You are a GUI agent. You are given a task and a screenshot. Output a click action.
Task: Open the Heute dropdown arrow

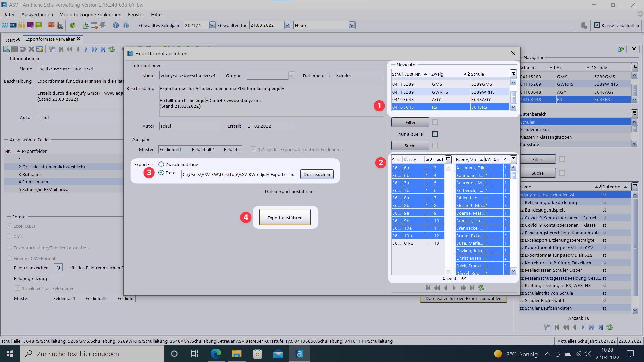pos(352,25)
